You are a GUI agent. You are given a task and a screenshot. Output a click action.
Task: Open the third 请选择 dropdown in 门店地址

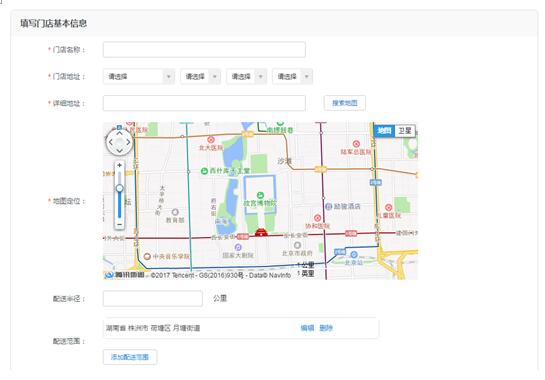tap(246, 76)
